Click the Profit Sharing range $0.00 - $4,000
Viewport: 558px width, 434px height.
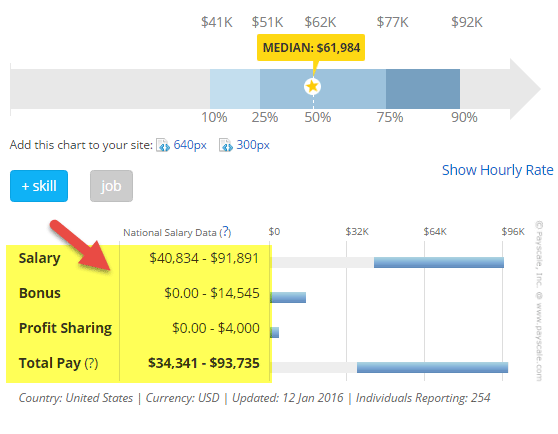(216, 328)
